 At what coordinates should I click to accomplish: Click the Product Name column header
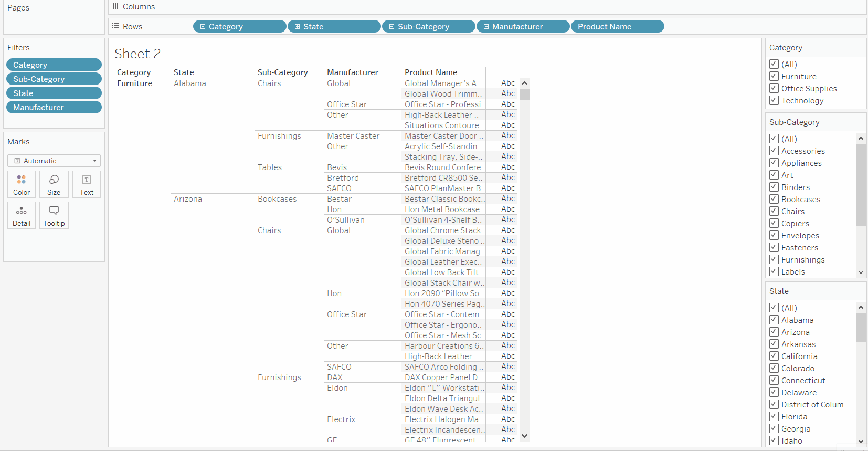tap(431, 72)
